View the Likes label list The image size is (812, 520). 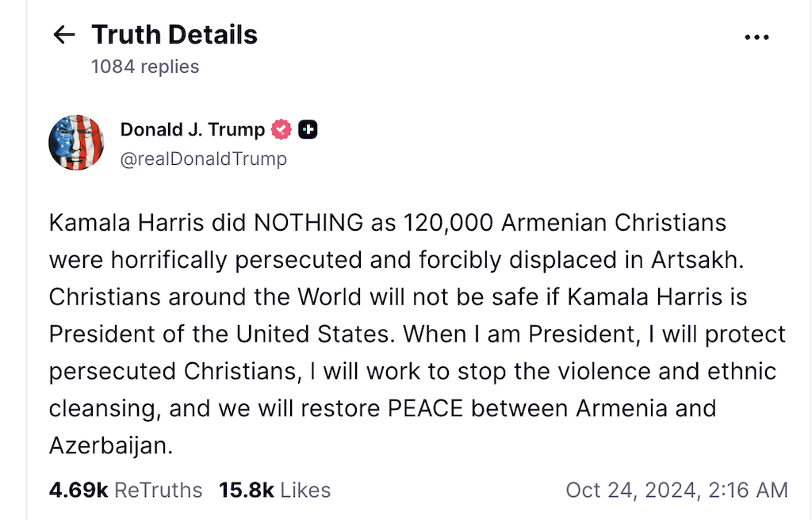[305, 490]
